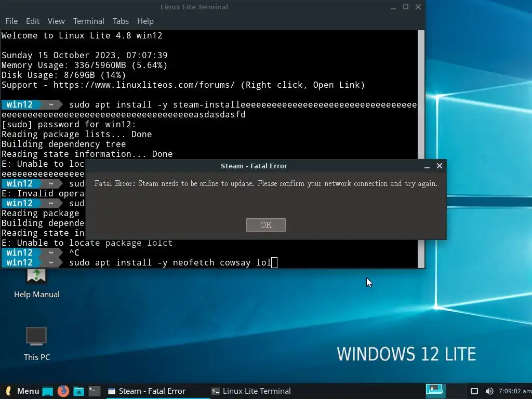Open the volume control tray icon
Screen dimensions: 532x399
[x=489, y=391]
